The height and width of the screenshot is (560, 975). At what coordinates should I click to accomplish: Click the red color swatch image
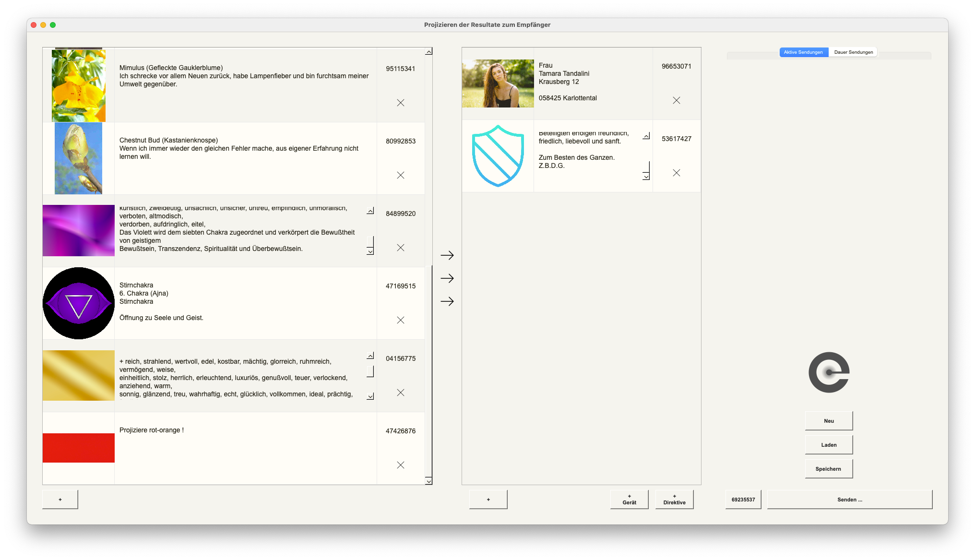point(79,448)
